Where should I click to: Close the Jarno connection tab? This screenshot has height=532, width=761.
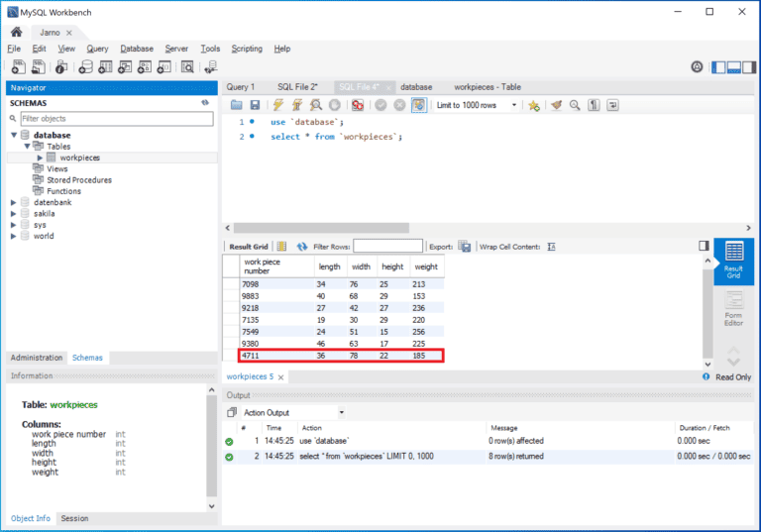[69, 33]
